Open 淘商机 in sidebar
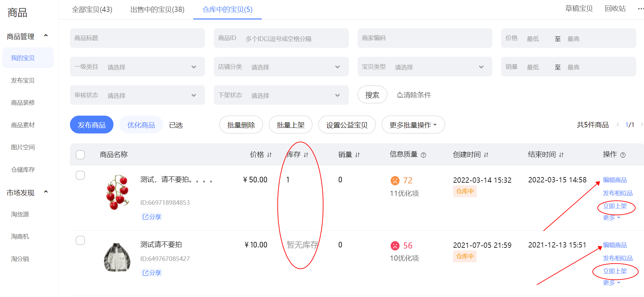The width and height of the screenshot is (644, 297). pos(20,237)
